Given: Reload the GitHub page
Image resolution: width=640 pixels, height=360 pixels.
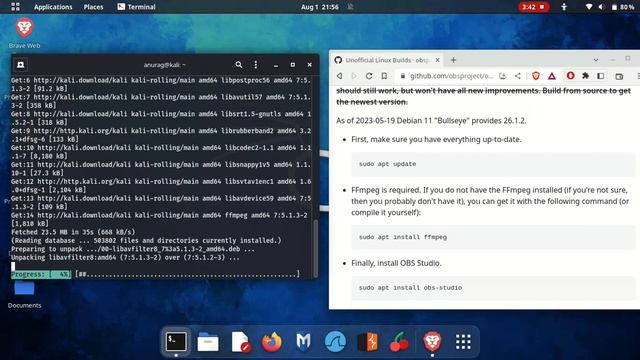Looking at the screenshot, I should point(369,76).
